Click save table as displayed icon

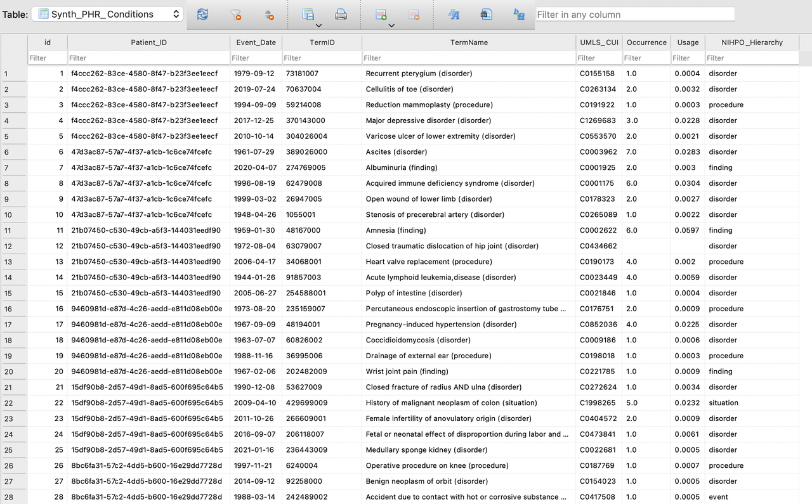pyautogui.click(x=308, y=15)
